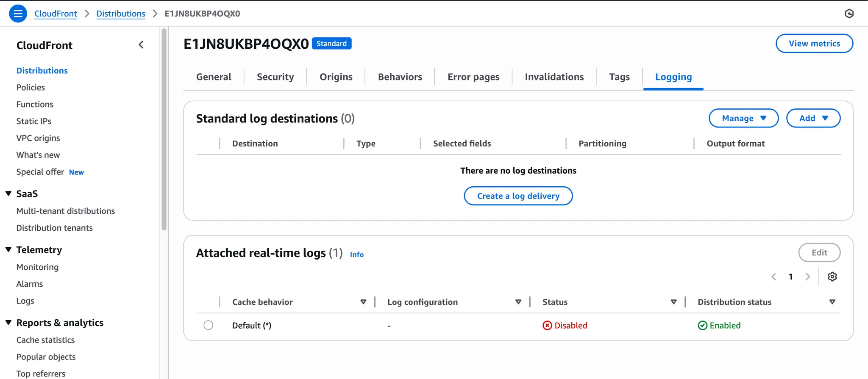868x379 pixels.
Task: Go to previous page of real-time logs
Action: point(774,277)
